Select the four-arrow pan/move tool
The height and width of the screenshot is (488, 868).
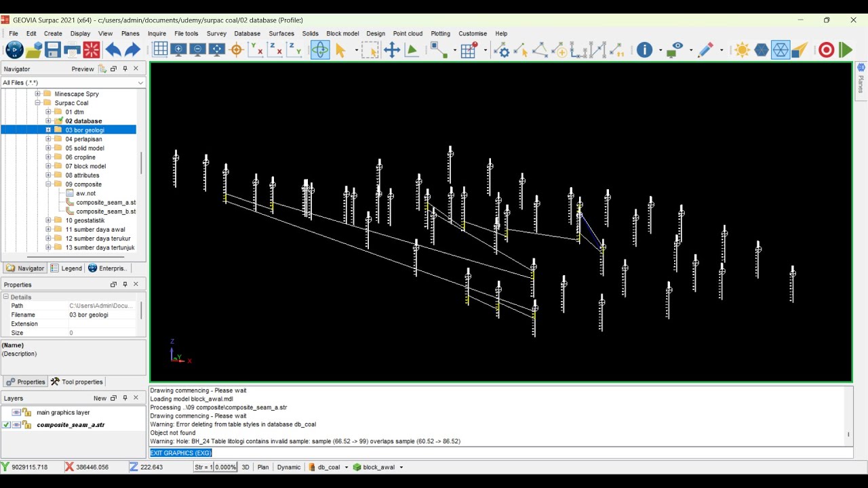click(x=392, y=49)
